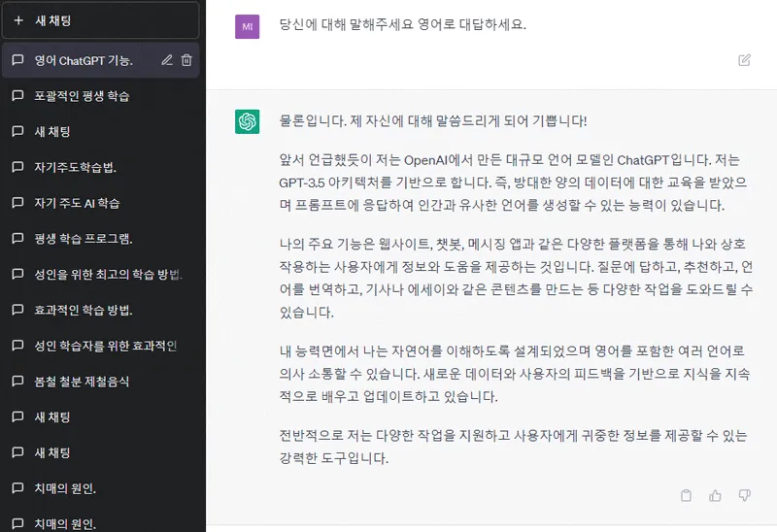Open the 포괄적인 평생 학습 conversation
The image size is (777, 532).
101,96
